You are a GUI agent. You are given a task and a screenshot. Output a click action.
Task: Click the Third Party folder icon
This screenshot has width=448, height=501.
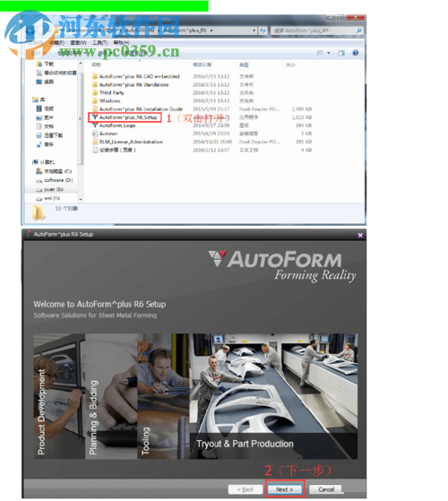click(95, 92)
